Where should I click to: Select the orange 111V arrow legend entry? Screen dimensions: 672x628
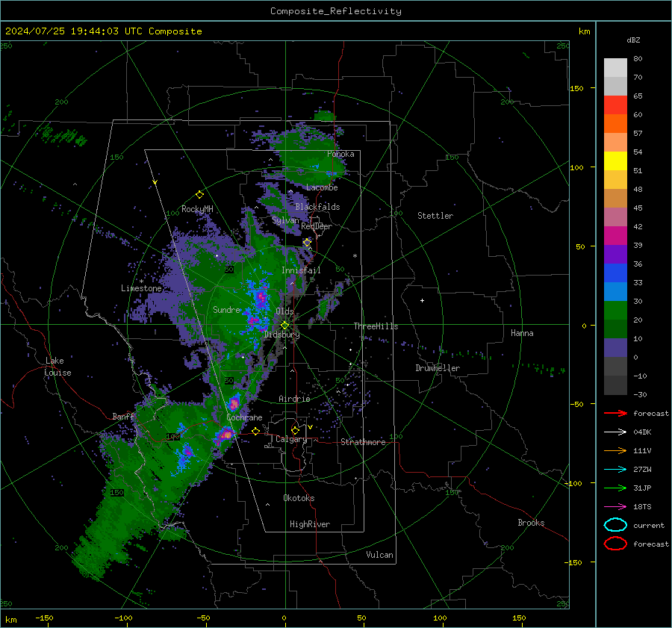coord(615,450)
